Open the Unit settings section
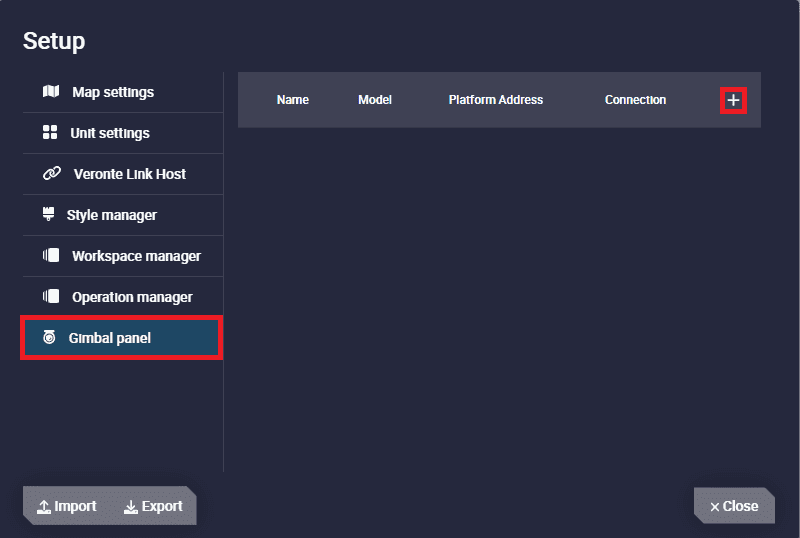This screenshot has width=800, height=538. pos(123,133)
